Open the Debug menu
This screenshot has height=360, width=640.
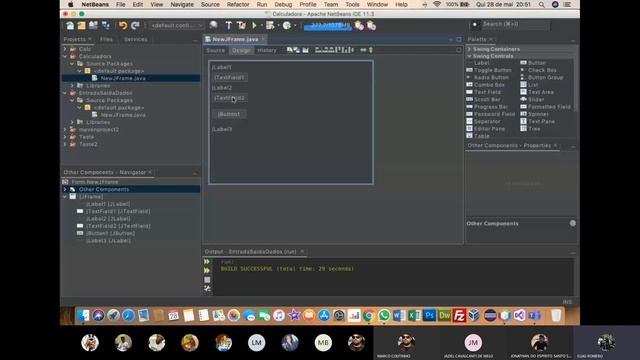tap(283, 4)
